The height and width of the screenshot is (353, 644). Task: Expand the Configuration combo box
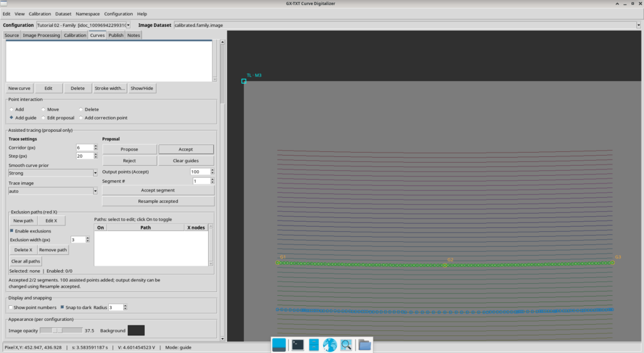pyautogui.click(x=84, y=25)
